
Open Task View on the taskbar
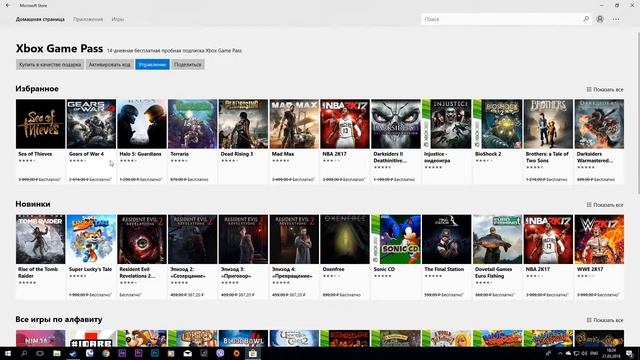pos(40,353)
